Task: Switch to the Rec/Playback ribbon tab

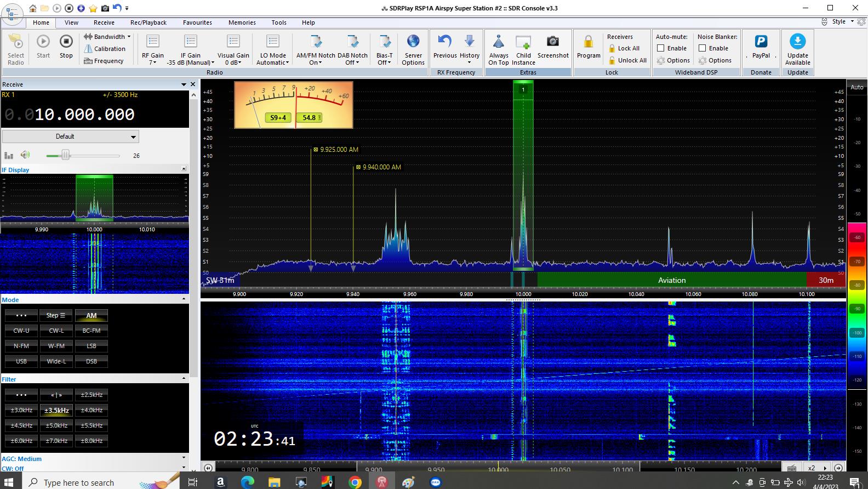Action: tap(149, 22)
